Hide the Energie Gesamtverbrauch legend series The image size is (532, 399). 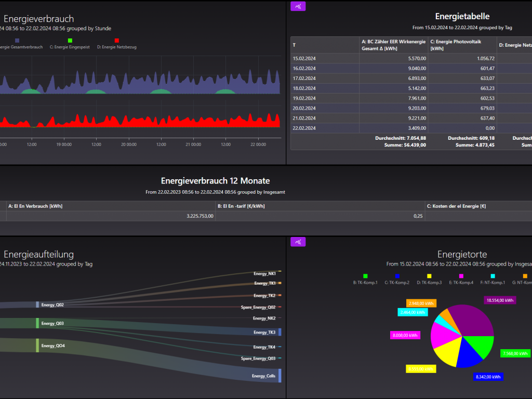coord(17,40)
